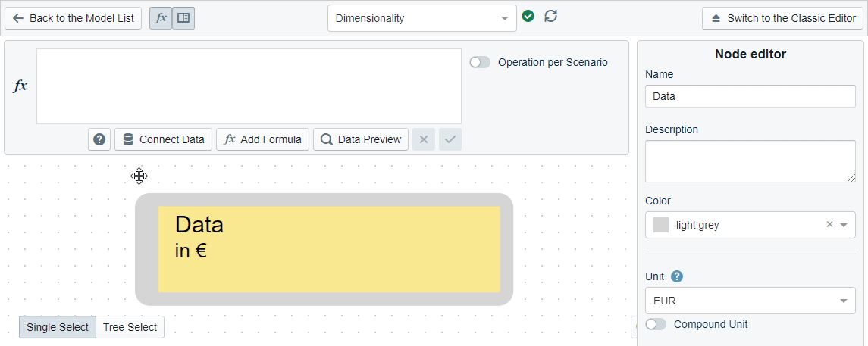Screen dimensions: 868x346
Task: Click the cancel formula X icon
Action: (x=424, y=139)
